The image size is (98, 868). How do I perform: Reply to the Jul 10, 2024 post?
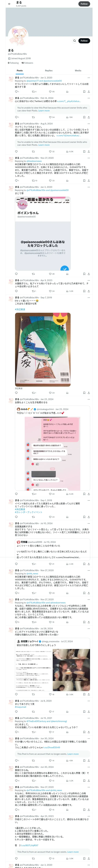coord(16,564)
